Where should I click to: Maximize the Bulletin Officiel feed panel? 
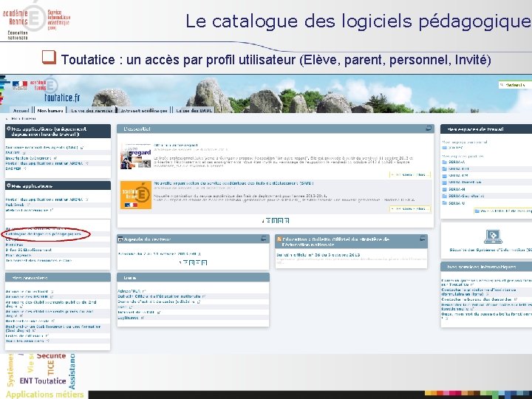423,239
